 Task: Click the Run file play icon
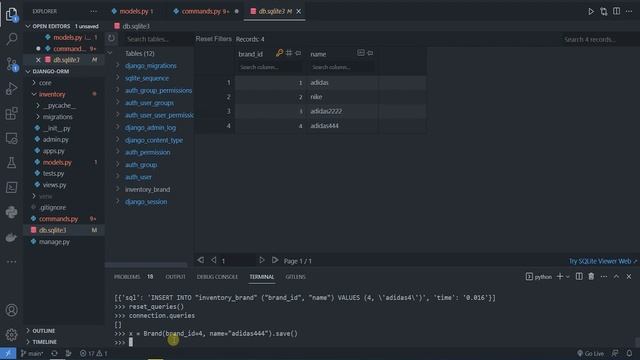tap(591, 11)
